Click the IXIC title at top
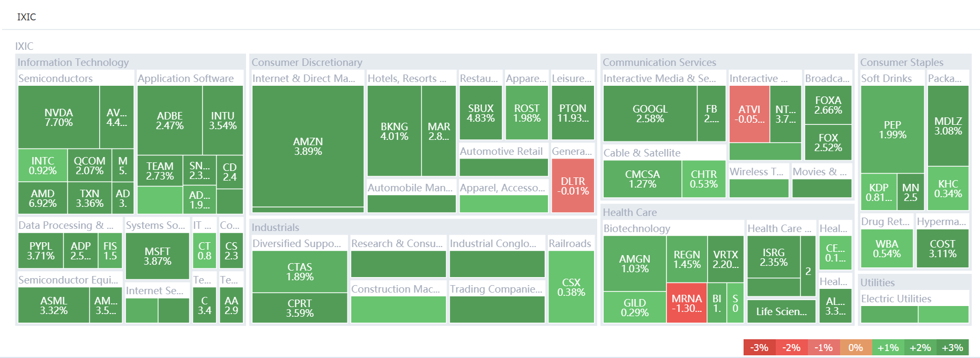 pyautogui.click(x=26, y=17)
